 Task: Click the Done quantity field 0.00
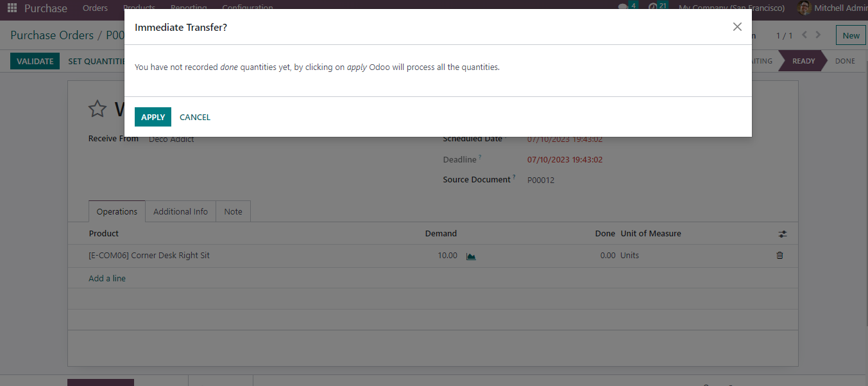tap(607, 256)
